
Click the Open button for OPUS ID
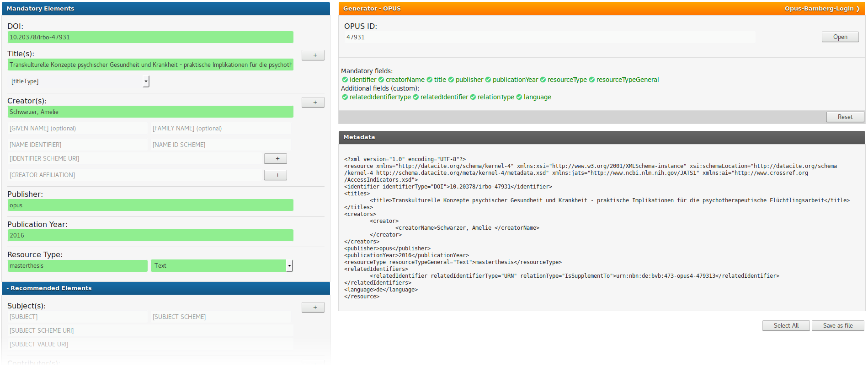pyautogui.click(x=840, y=37)
